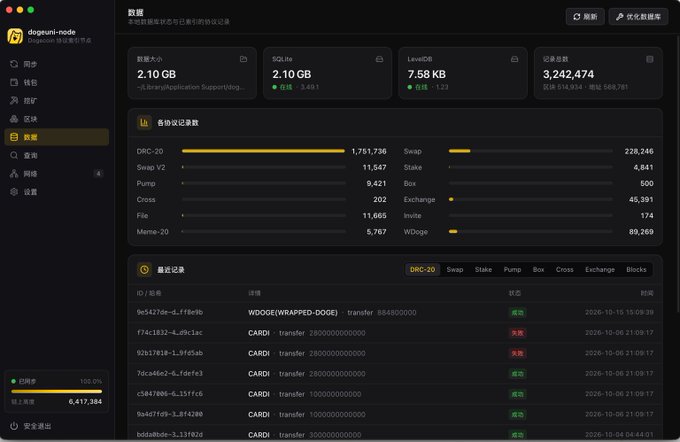Click the page scrollbar on right edge
Screen dimensions: 680x442
click(678, 174)
